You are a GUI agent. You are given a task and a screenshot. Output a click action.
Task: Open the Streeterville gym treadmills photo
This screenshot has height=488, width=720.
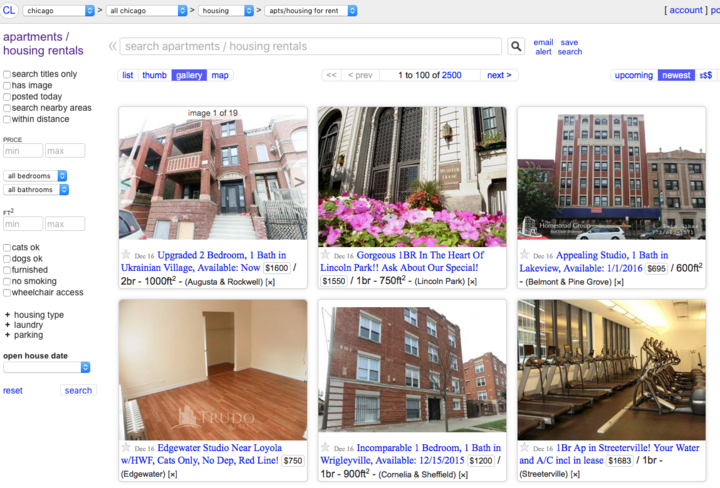[x=612, y=370]
